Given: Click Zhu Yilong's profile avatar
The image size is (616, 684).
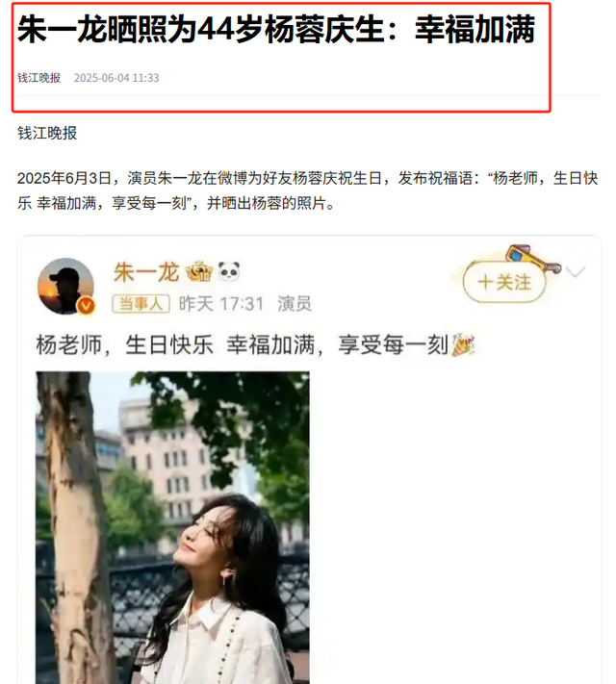Looking at the screenshot, I should click(x=65, y=286).
